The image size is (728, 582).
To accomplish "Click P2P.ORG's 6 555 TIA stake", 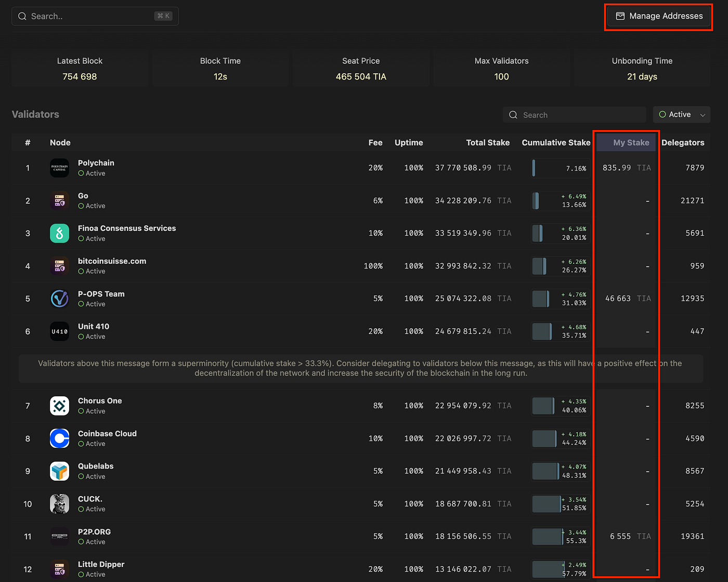I will click(630, 536).
